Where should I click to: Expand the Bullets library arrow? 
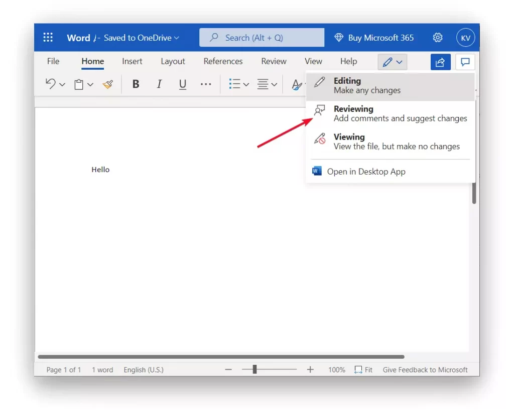point(246,85)
